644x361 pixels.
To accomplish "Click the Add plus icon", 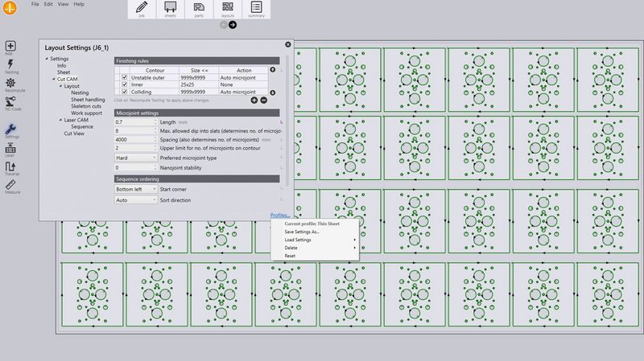I will [11, 47].
